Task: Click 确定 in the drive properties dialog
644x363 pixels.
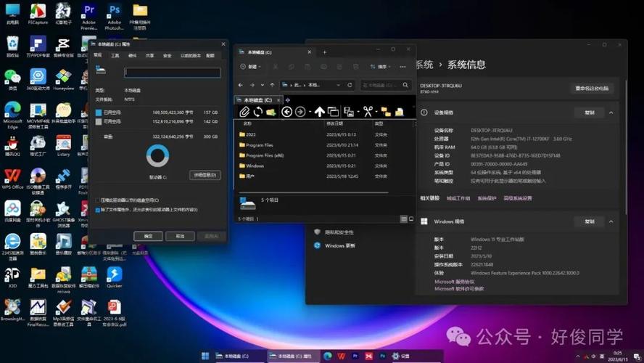Action: [x=148, y=237]
